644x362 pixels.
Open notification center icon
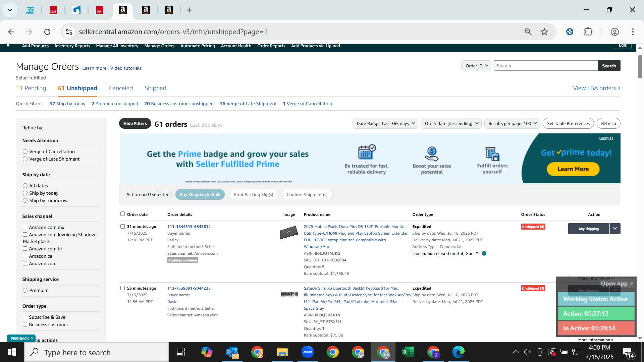point(628,352)
